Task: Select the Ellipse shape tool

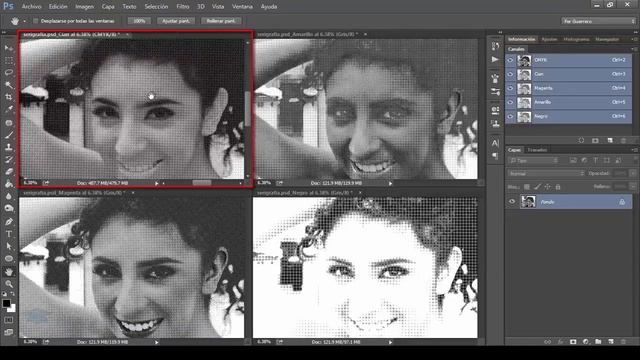Action: click(x=9, y=259)
